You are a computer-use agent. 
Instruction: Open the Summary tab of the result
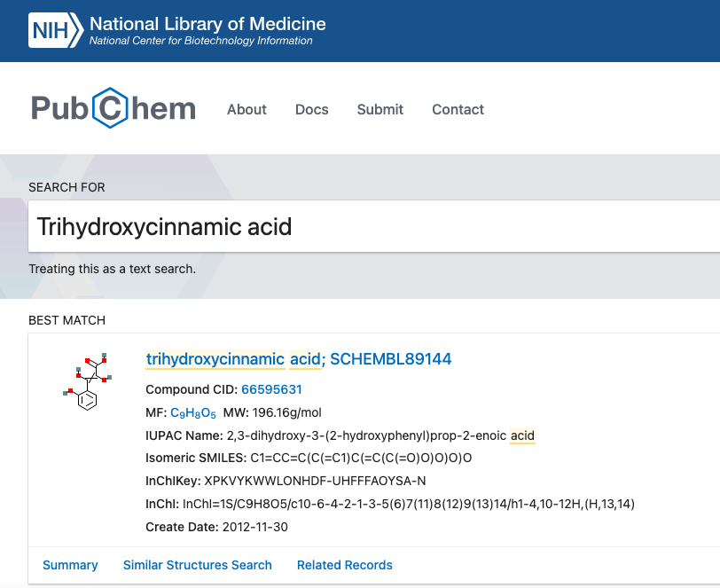[70, 565]
